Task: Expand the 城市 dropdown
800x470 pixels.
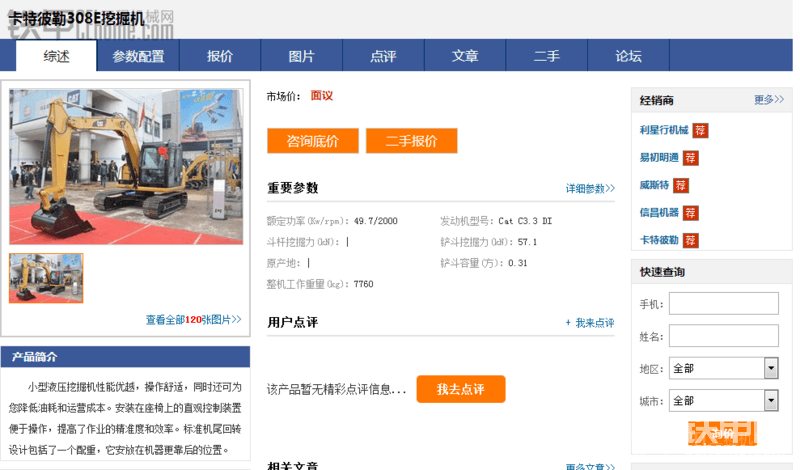Action: click(x=723, y=401)
